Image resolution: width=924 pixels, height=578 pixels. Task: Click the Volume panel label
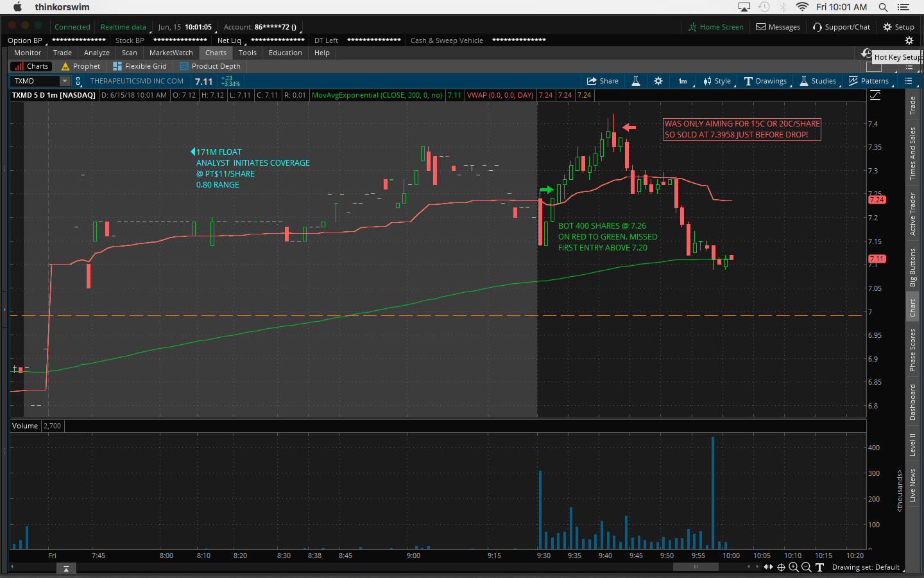click(x=25, y=426)
